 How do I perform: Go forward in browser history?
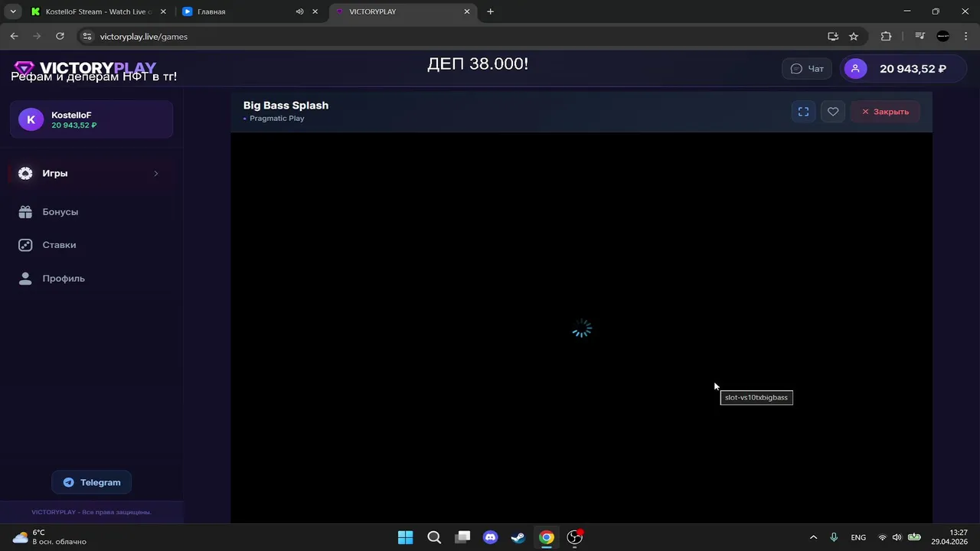click(x=37, y=36)
